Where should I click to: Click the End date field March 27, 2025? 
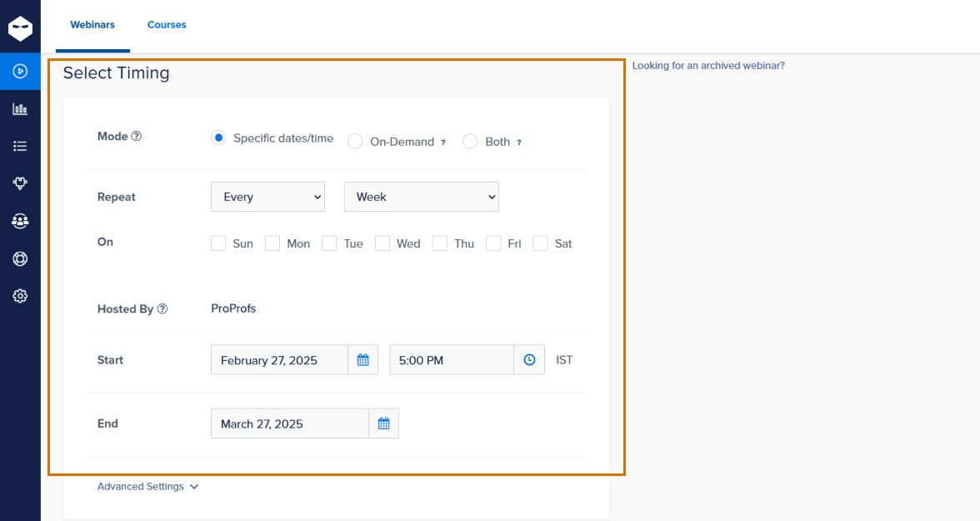(290, 423)
